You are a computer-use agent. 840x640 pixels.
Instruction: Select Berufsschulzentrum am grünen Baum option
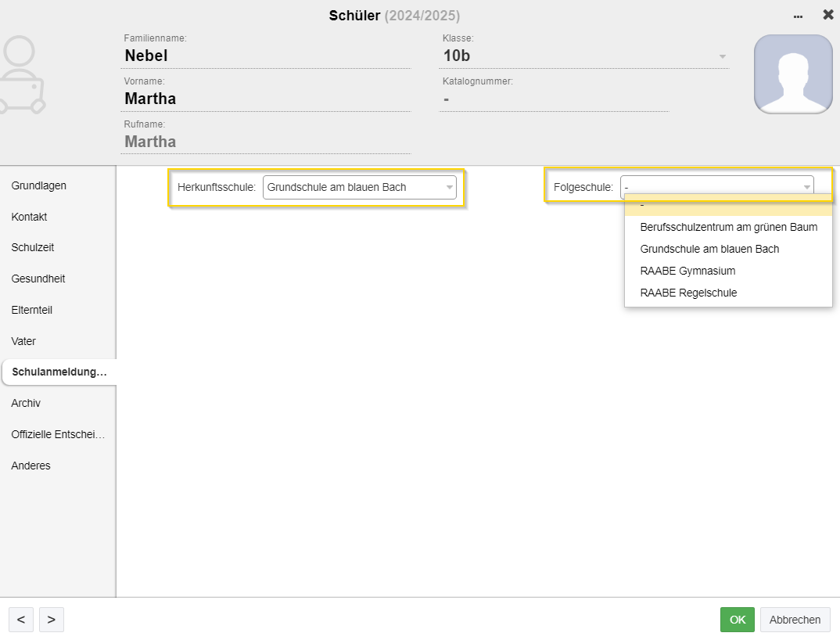click(x=728, y=227)
